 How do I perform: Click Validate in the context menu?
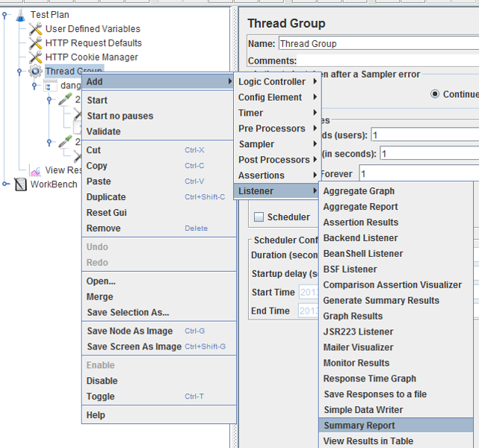click(x=159, y=131)
